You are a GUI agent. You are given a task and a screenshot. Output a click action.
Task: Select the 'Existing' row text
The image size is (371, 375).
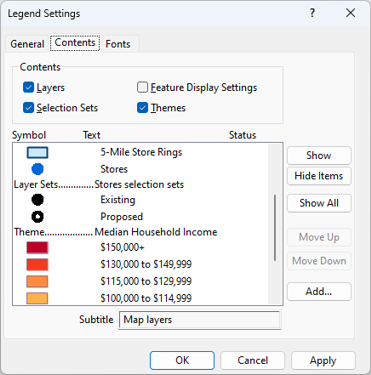pyautogui.click(x=118, y=200)
